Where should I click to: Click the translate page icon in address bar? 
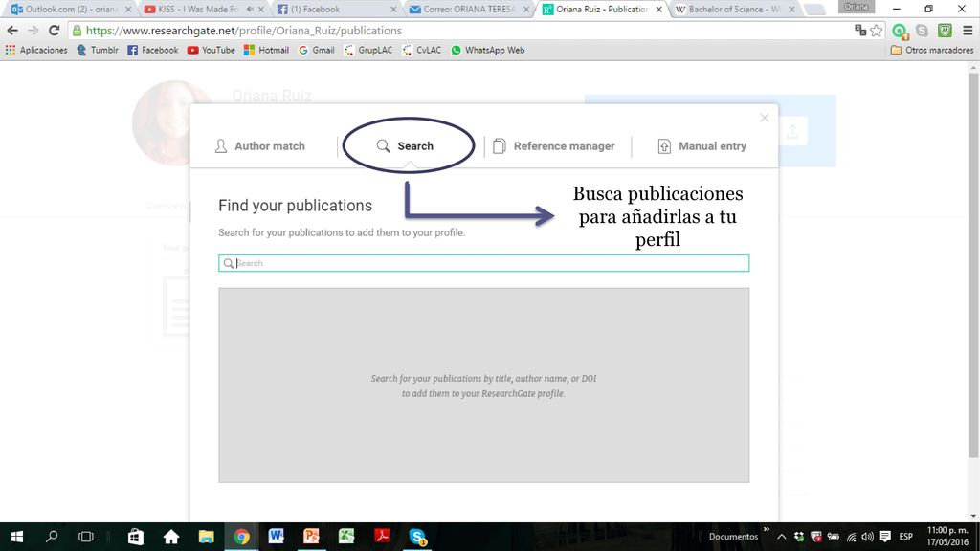[860, 30]
